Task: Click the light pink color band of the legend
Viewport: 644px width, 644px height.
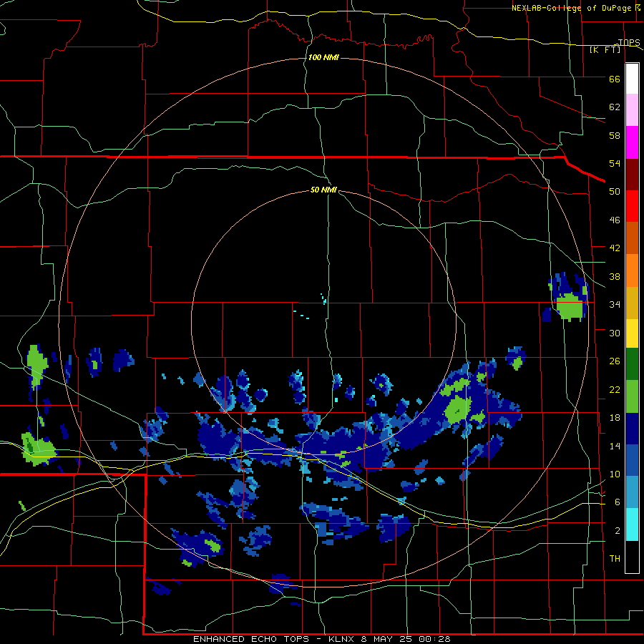Action: pyautogui.click(x=632, y=109)
